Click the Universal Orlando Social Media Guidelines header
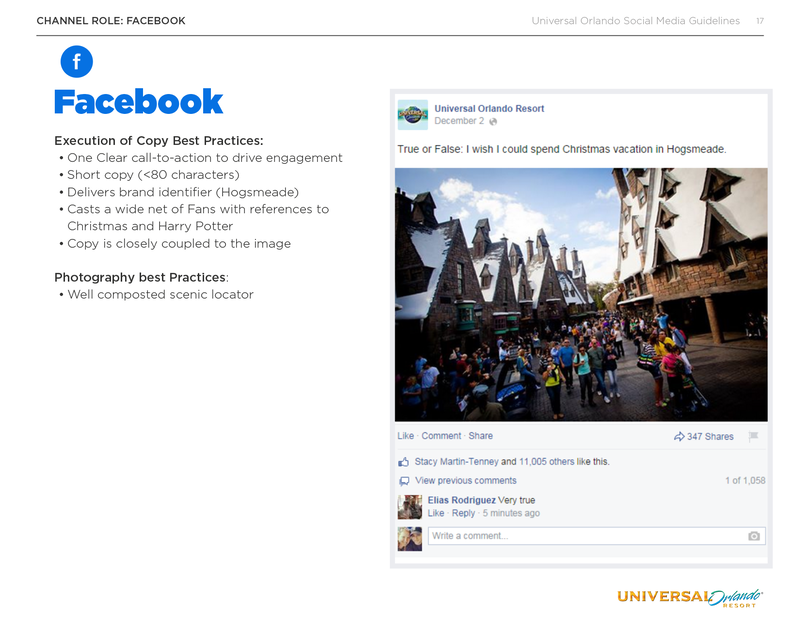This screenshot has height=618, width=800. tap(635, 21)
